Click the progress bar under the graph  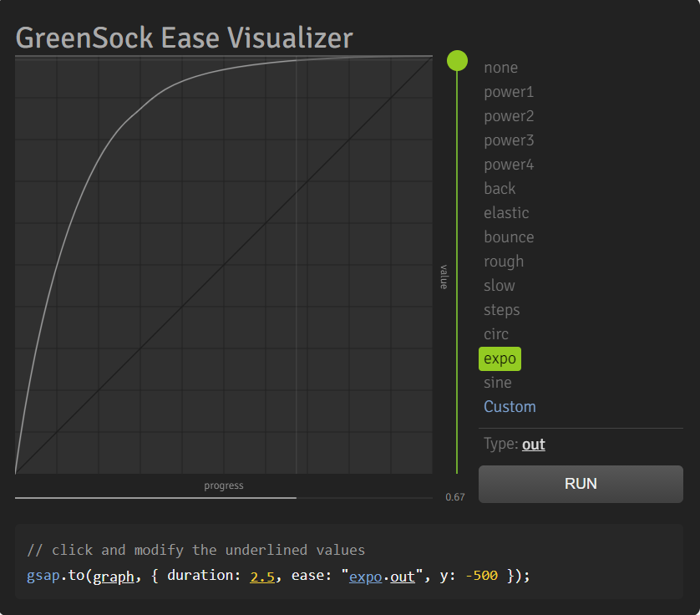pos(224,497)
